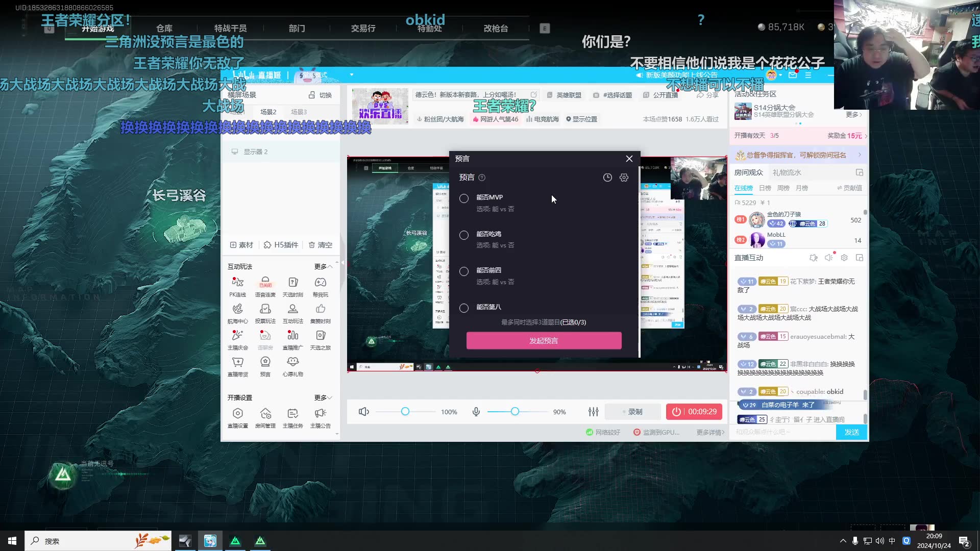Viewport: 980px width, 551px height.
Task: Click the help icon beside 预言 heading
Action: click(x=482, y=178)
